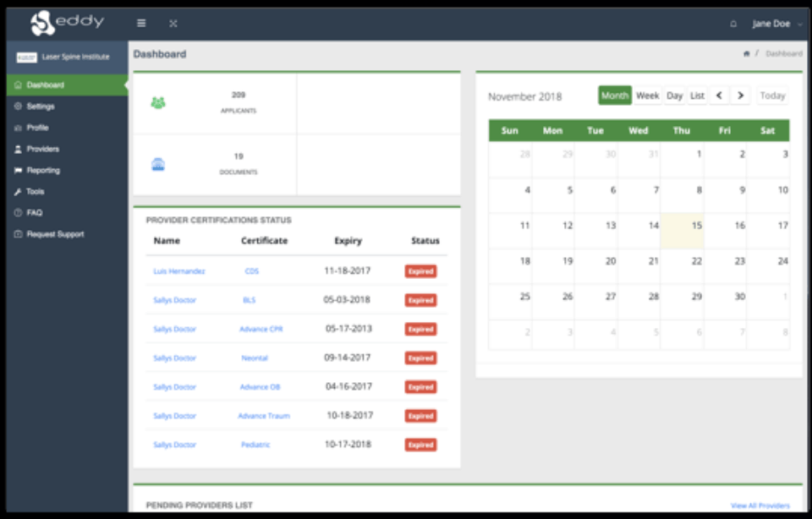Open Providers in the sidebar
This screenshot has height=519, width=812.
tap(42, 149)
